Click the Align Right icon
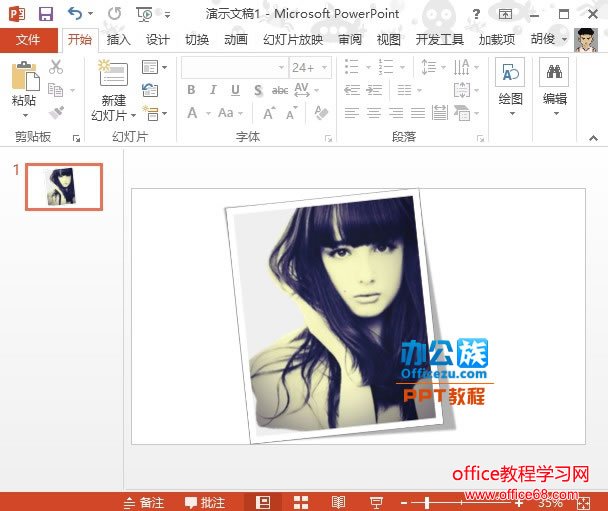 (x=396, y=113)
